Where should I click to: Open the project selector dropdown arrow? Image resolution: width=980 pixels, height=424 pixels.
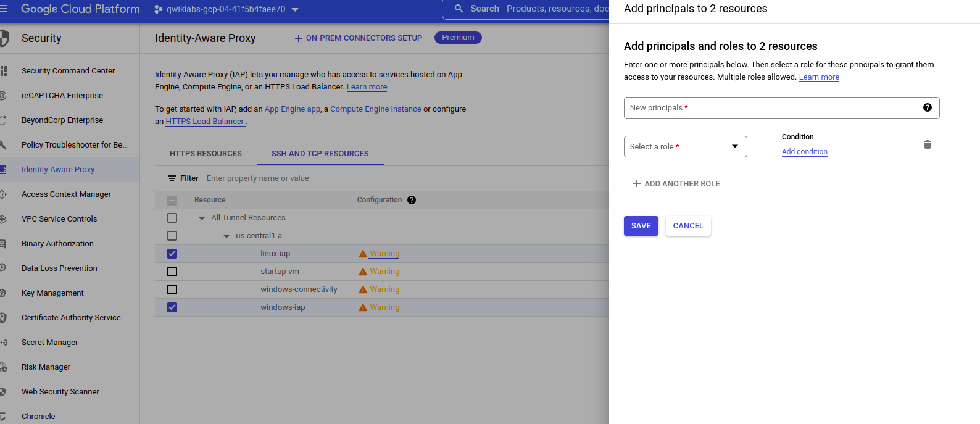(295, 10)
